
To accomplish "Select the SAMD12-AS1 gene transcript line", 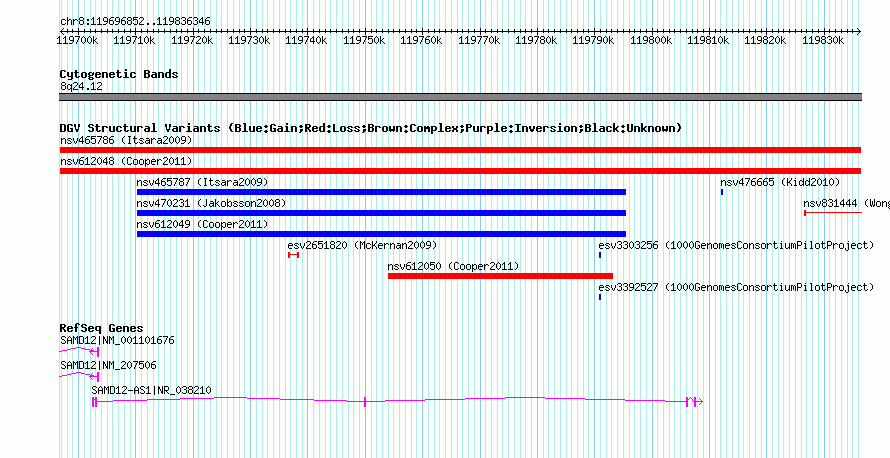I will [x=397, y=401].
